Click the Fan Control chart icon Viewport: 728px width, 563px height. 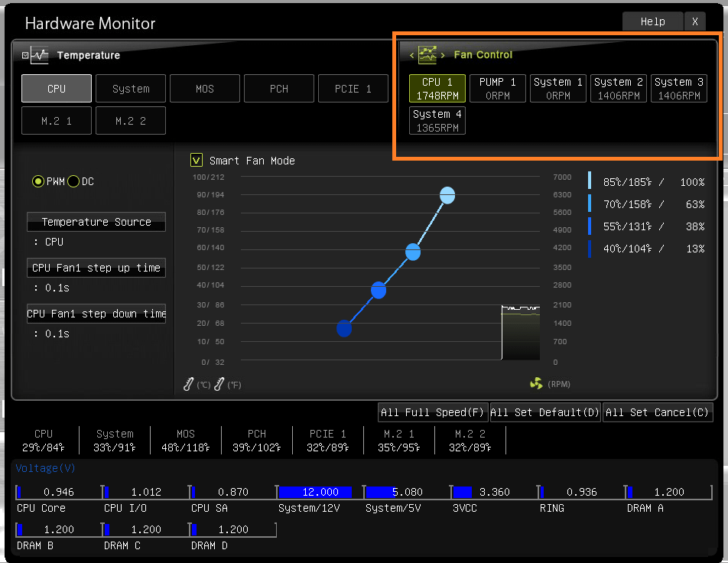tap(427, 55)
